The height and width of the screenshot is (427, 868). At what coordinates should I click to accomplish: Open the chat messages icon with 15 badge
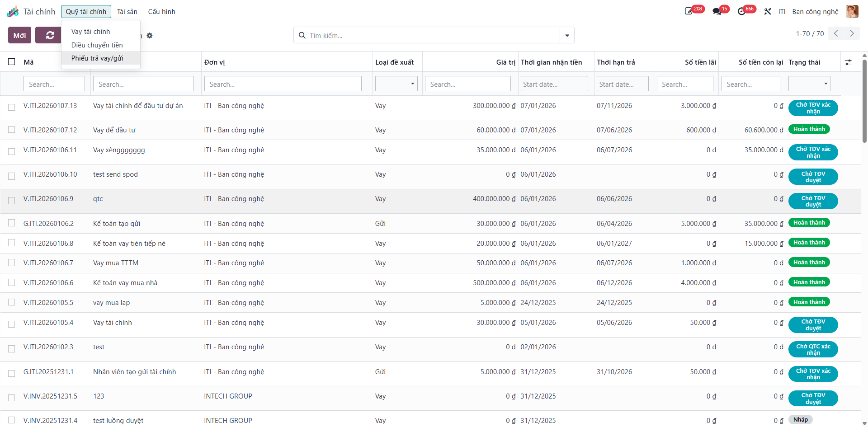(x=717, y=11)
